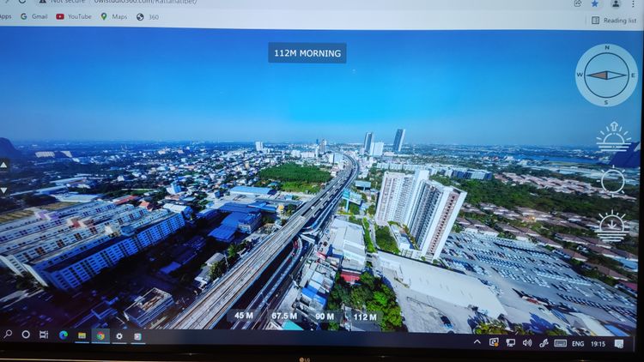Switch to the midday sun view icon

point(613,181)
